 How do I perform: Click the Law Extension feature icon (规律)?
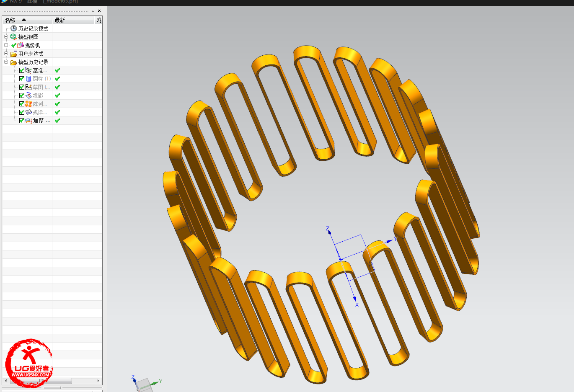(x=28, y=112)
